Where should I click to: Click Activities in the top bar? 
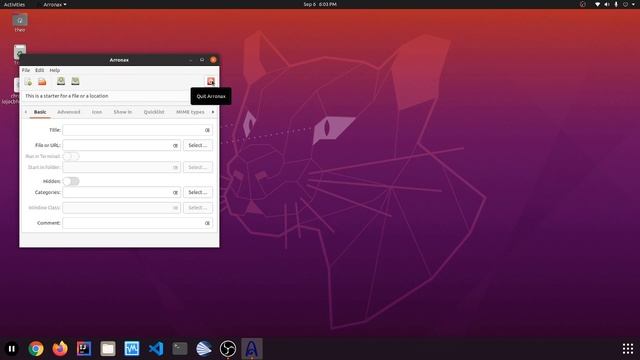coord(14,4)
